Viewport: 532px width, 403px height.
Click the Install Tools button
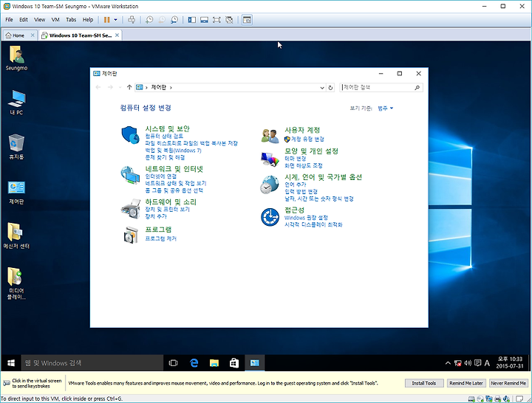click(x=424, y=383)
